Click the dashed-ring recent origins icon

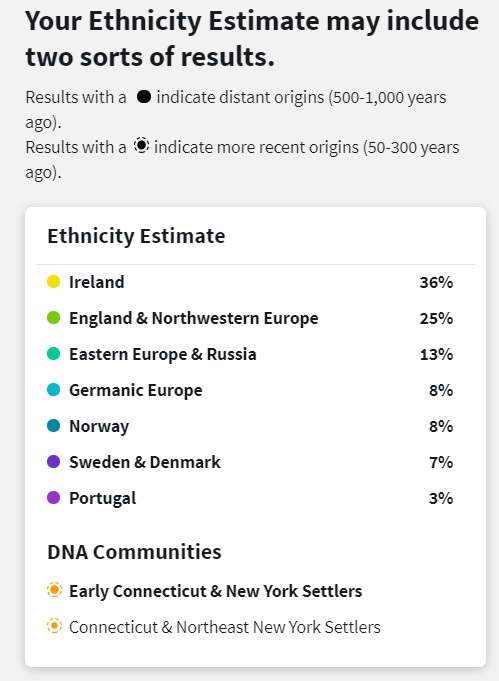click(x=141, y=145)
